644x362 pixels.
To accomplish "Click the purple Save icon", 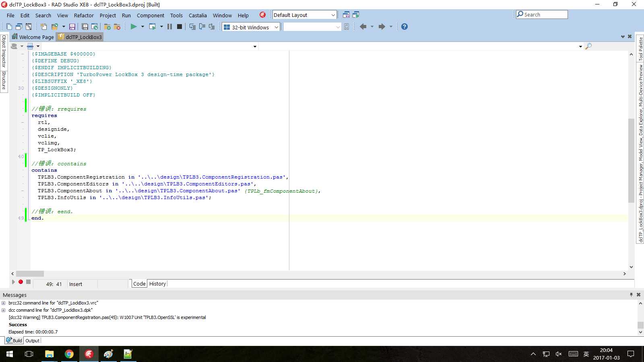I will click(72, 27).
